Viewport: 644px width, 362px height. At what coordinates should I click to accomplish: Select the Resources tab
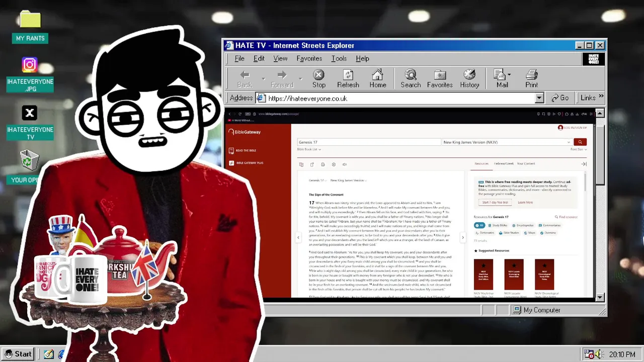[481, 163]
